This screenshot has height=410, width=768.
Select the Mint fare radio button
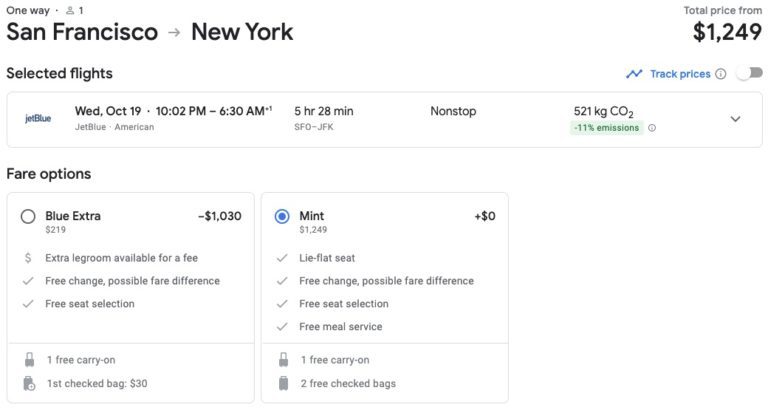coord(282,216)
